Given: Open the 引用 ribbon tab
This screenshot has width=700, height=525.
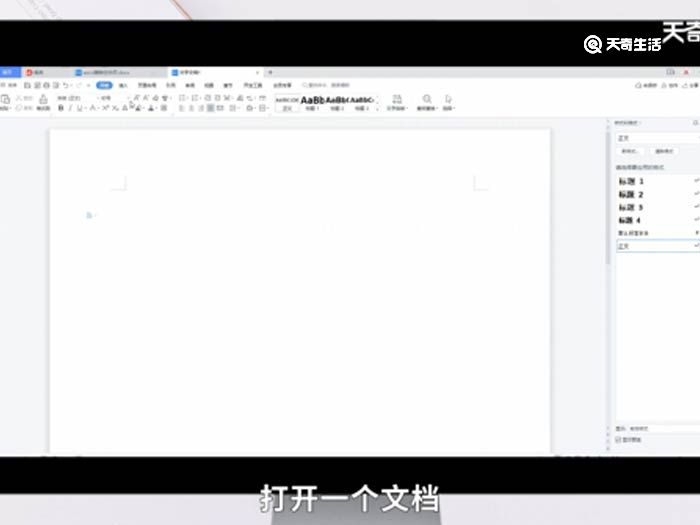Looking at the screenshot, I should [171, 85].
